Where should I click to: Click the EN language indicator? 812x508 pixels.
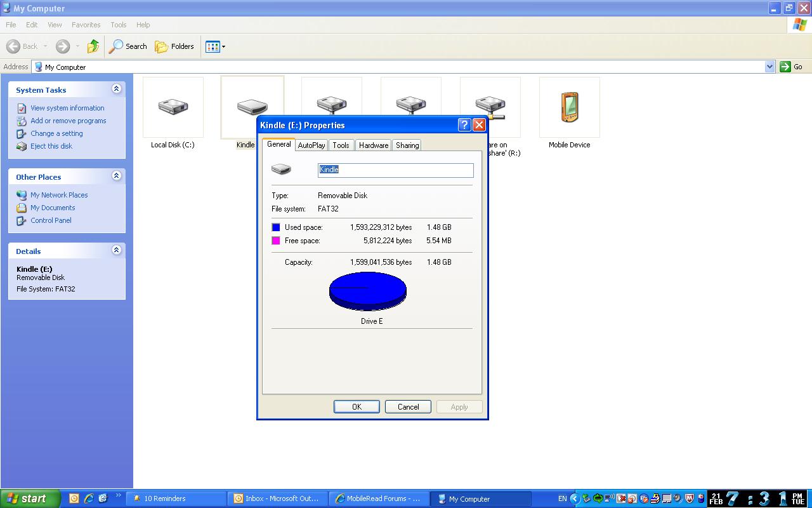click(562, 498)
